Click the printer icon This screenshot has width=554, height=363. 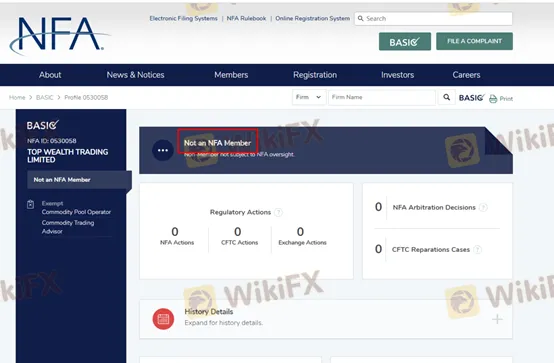(493, 99)
